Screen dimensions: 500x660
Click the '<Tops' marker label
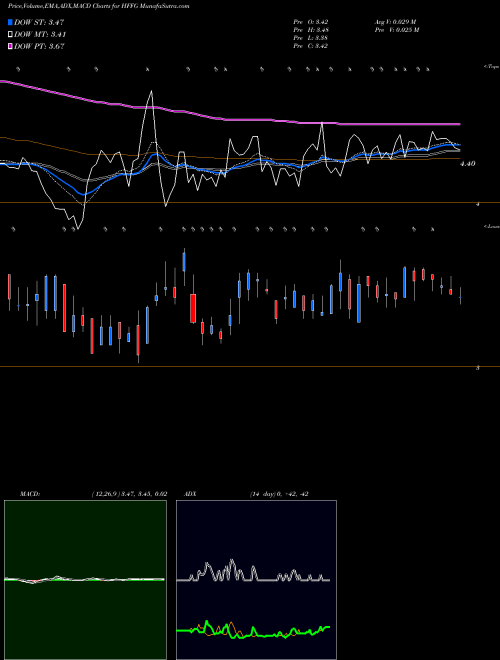491,67
